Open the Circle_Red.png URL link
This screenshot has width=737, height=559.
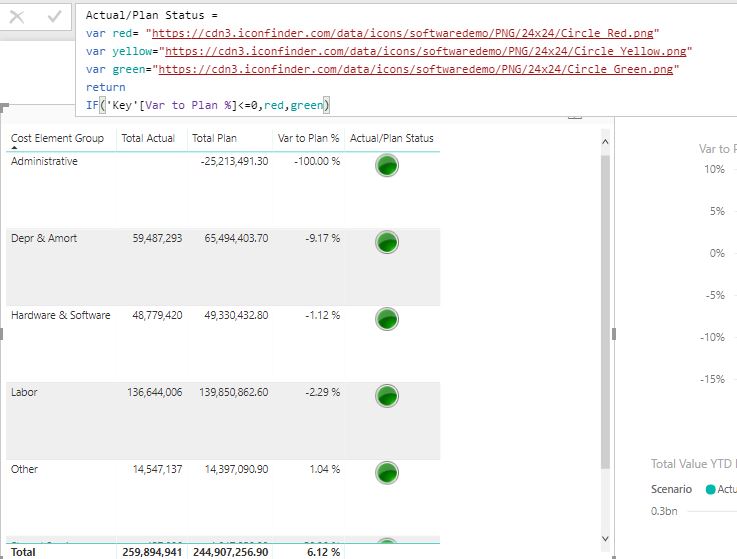click(x=402, y=33)
